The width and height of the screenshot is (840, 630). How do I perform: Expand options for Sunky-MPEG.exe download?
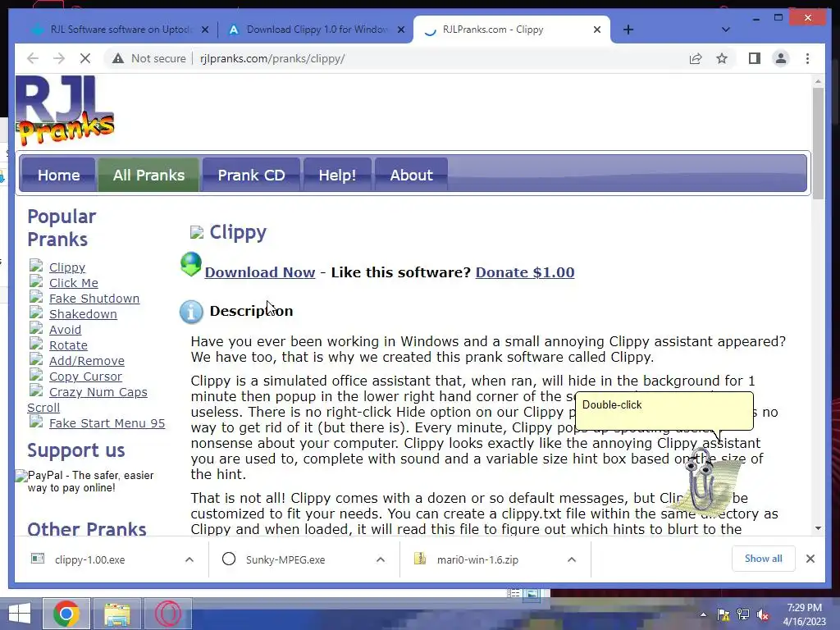tap(381, 559)
